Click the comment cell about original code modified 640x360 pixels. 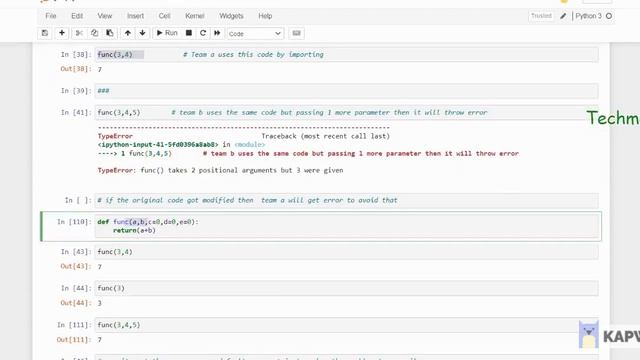pyautogui.click(x=347, y=200)
